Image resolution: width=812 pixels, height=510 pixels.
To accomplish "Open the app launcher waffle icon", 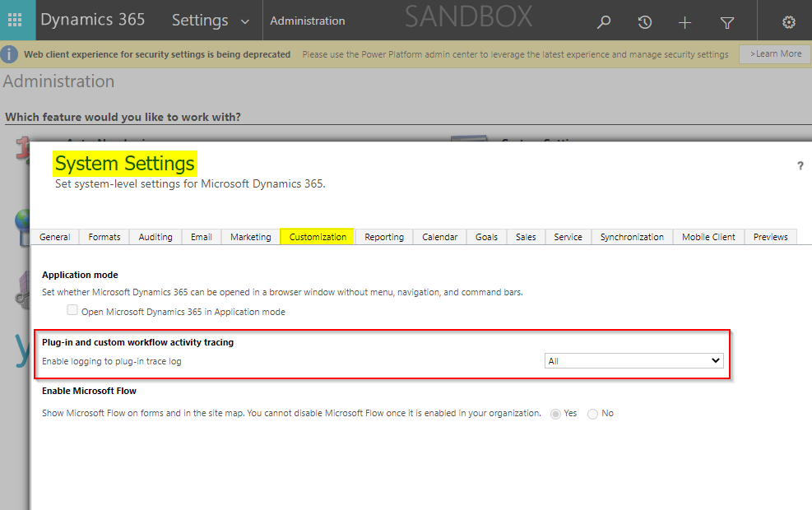I will coord(15,21).
